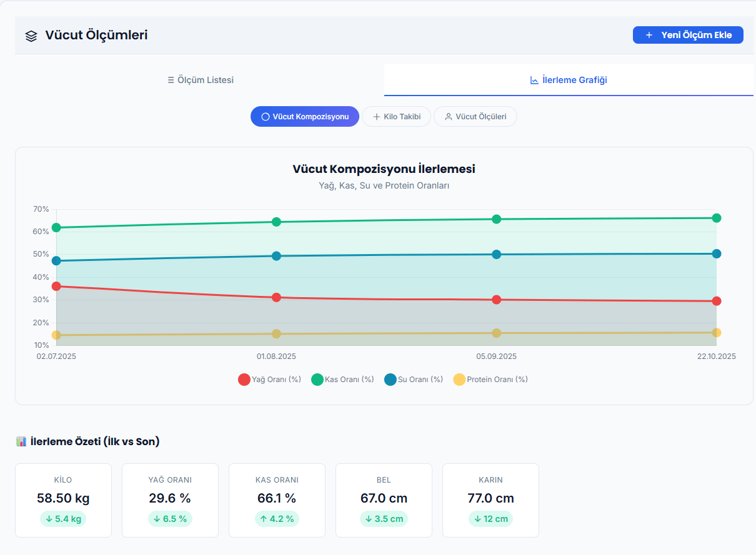Viewport: 756px width, 555px height.
Task: Switch to the Ölçüm Listesi tab
Action: pos(200,80)
